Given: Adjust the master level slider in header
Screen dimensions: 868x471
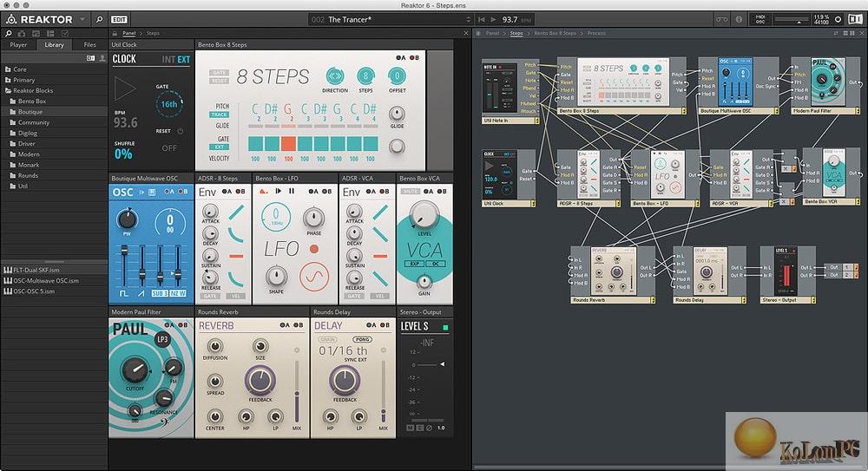Looking at the screenshot, I should (x=791, y=20).
